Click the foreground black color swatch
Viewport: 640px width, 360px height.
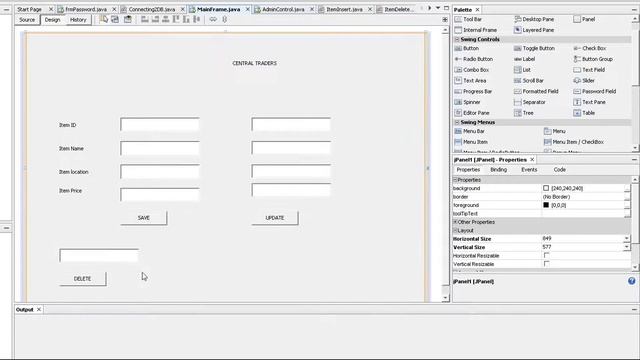[546, 205]
